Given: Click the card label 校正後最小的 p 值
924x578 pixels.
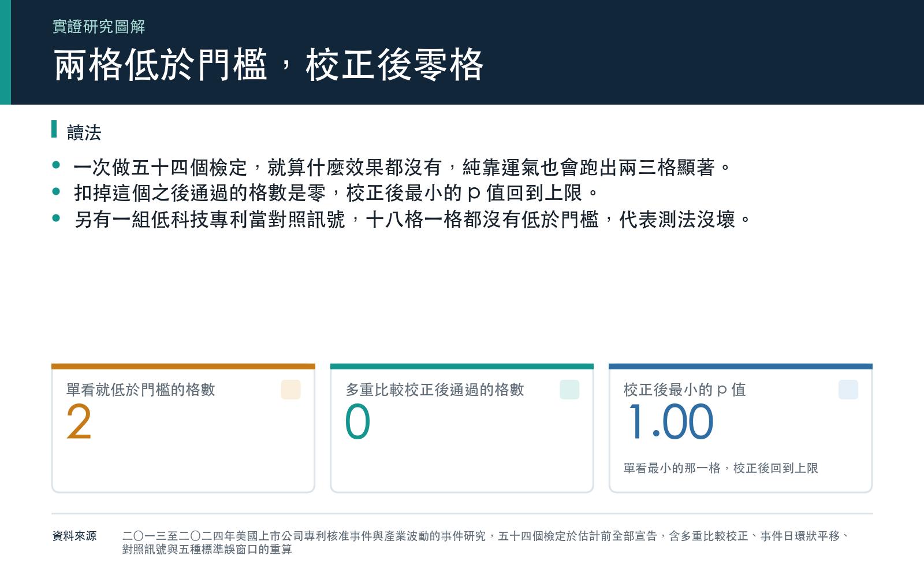Looking at the screenshot, I should 685,390.
